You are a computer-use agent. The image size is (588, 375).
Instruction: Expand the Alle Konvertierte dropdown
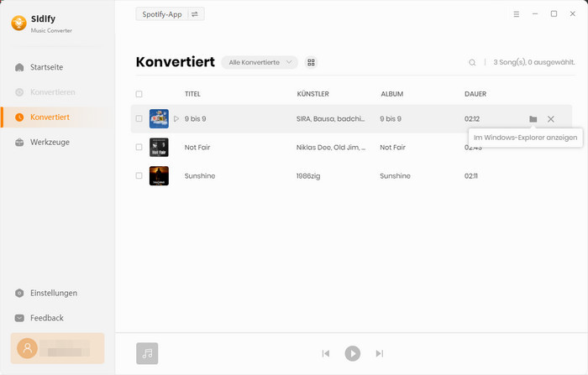[x=260, y=62]
